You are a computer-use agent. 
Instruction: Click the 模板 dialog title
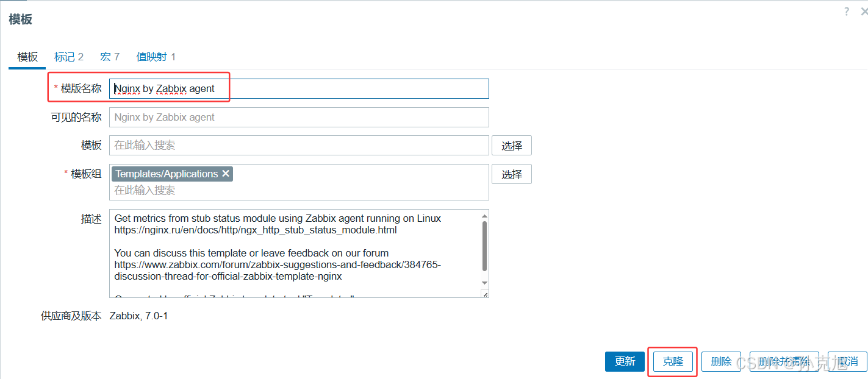(x=20, y=19)
